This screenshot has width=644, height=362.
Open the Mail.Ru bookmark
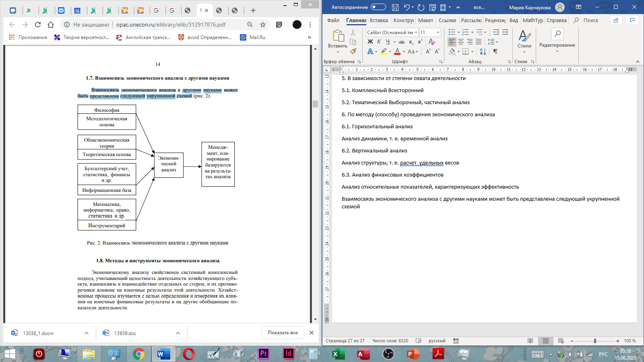[253, 37]
